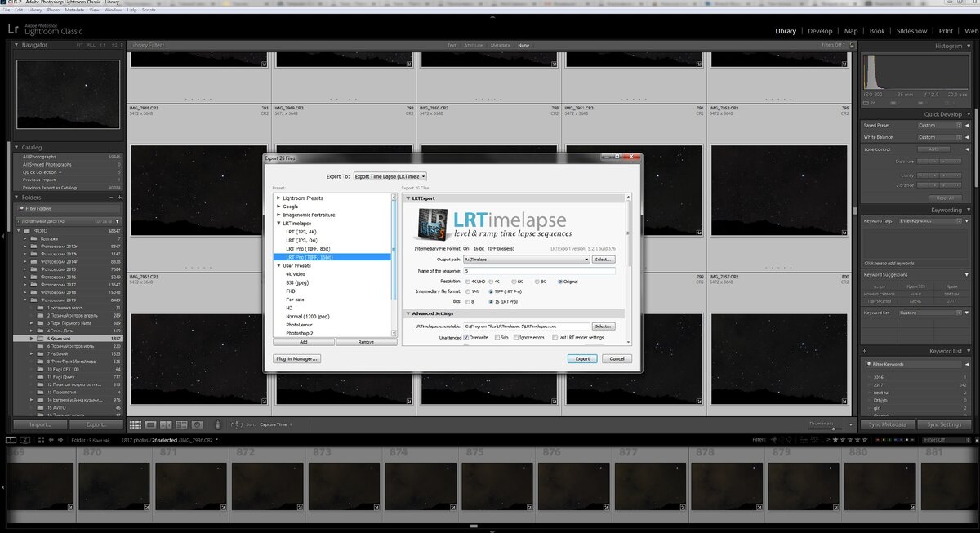Switch to the Slideshow module
980x533 pixels.
tap(911, 31)
